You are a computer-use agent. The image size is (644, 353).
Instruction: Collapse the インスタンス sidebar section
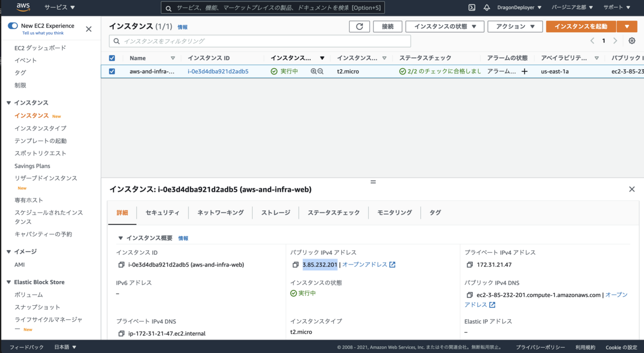pyautogui.click(x=9, y=102)
